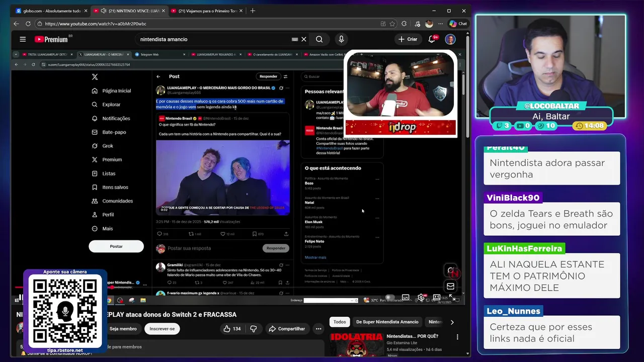Open Listas in X sidebar
The height and width of the screenshot is (362, 644).
pos(104,173)
